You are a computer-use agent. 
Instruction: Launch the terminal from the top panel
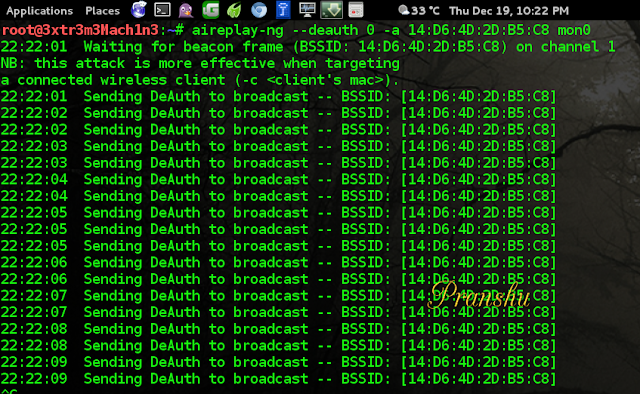tap(162, 10)
